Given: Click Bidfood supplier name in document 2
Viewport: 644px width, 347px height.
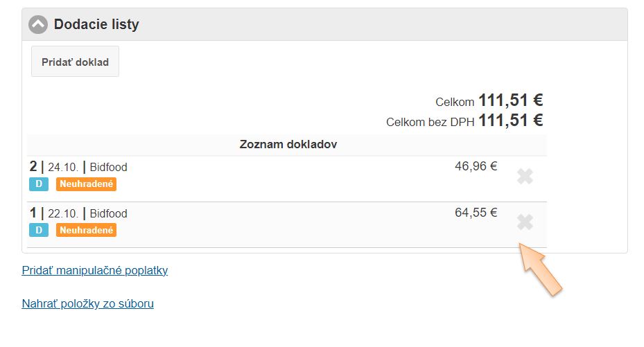Looking at the screenshot, I should pos(109,168).
